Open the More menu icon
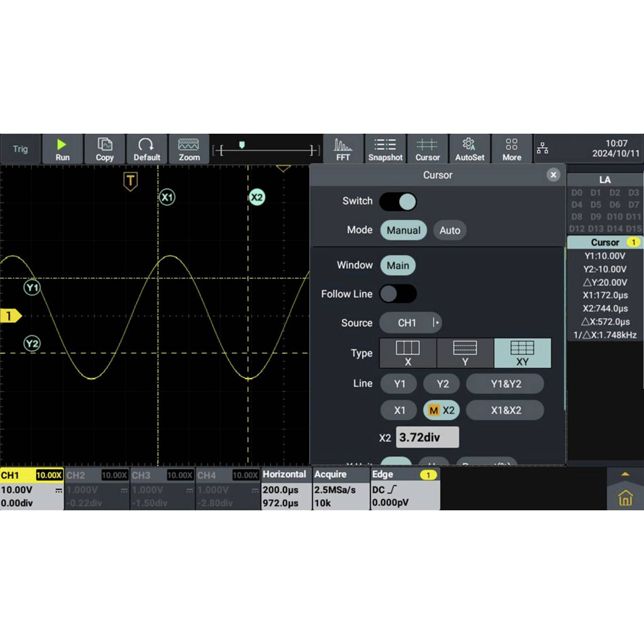 tap(511, 149)
